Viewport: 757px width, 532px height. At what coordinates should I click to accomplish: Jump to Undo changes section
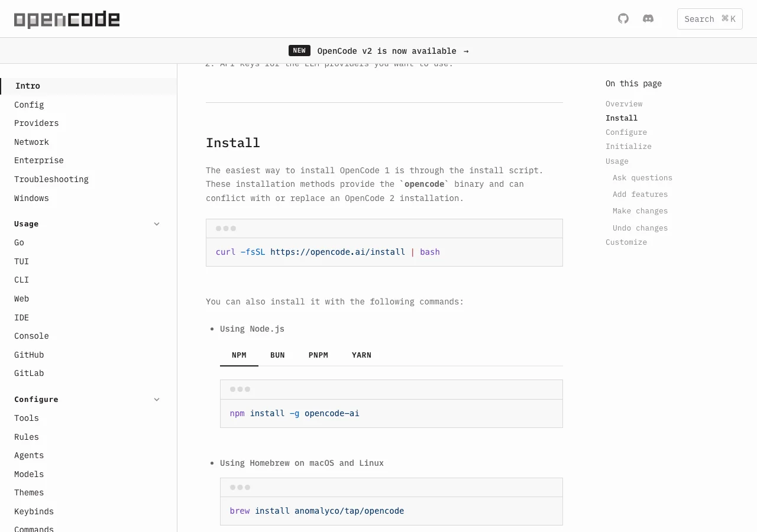pyautogui.click(x=640, y=228)
